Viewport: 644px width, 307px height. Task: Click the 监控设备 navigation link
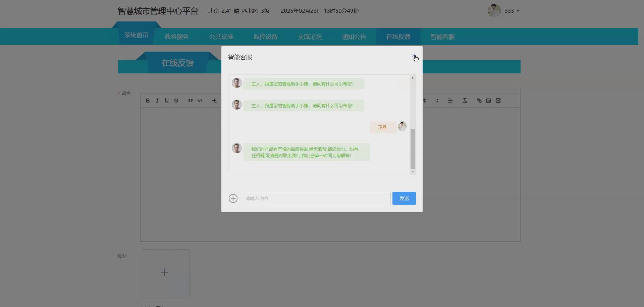[265, 37]
